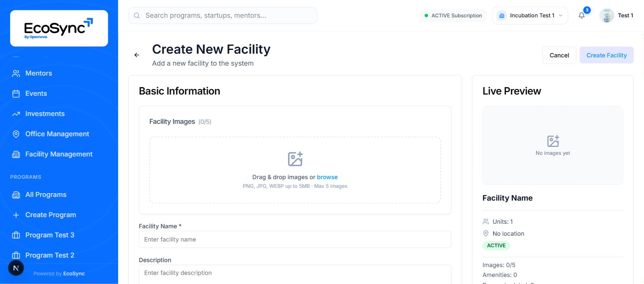
Task: Click the search magnifier icon
Action: 137,16
